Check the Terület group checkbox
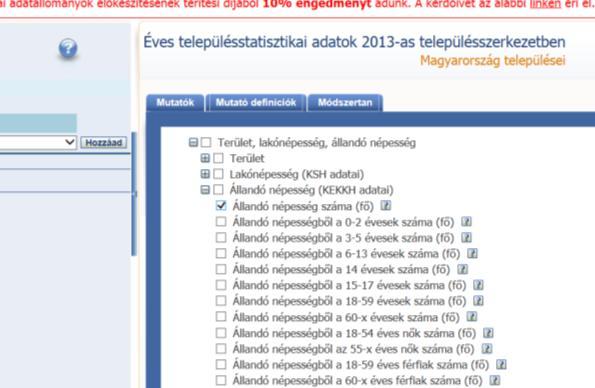This screenshot has width=595, height=388. [x=218, y=158]
